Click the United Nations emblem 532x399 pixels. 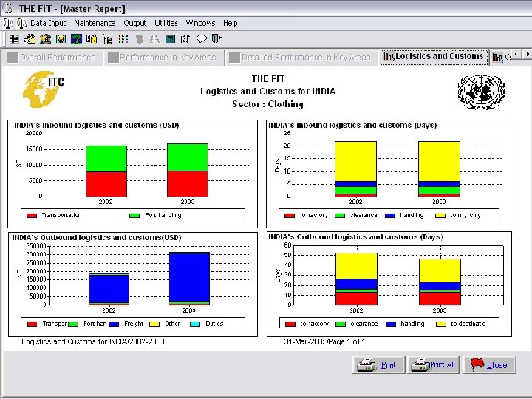pos(481,92)
